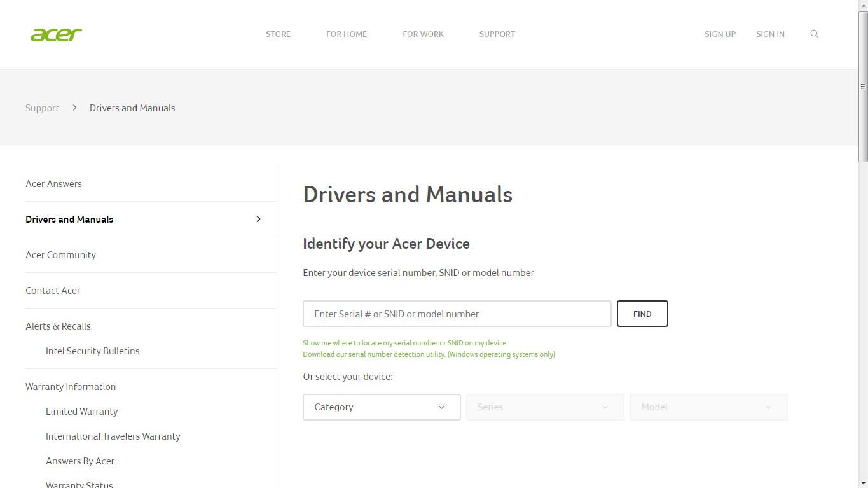Viewport: 868px width, 488px height.
Task: Open Contact Acer sidebar link
Action: coord(53,291)
